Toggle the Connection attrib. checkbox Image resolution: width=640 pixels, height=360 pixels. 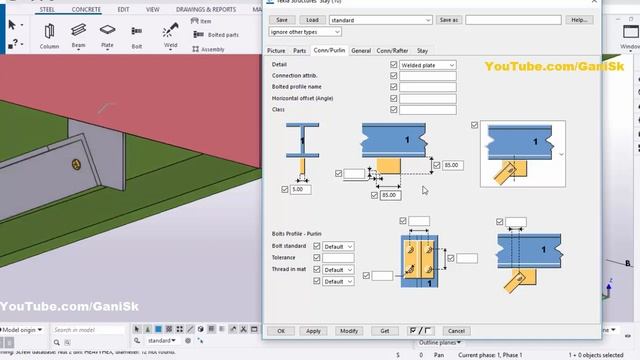click(x=393, y=76)
